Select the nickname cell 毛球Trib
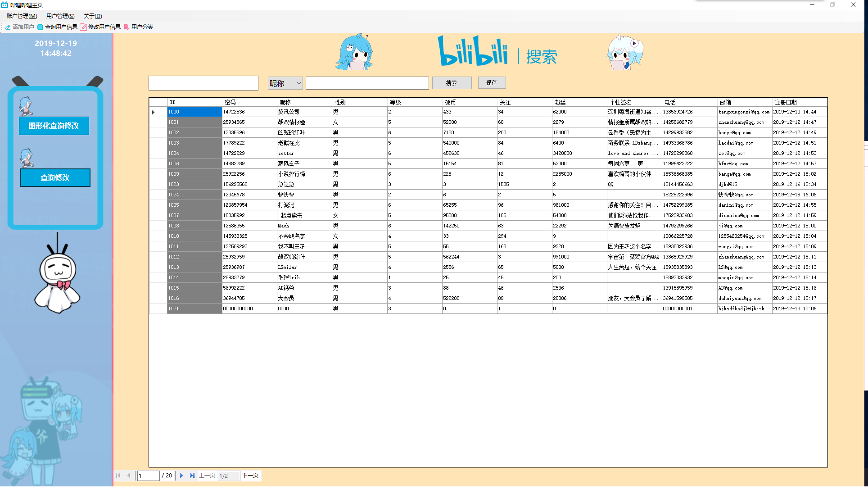This screenshot has width=868, height=490. tap(304, 277)
